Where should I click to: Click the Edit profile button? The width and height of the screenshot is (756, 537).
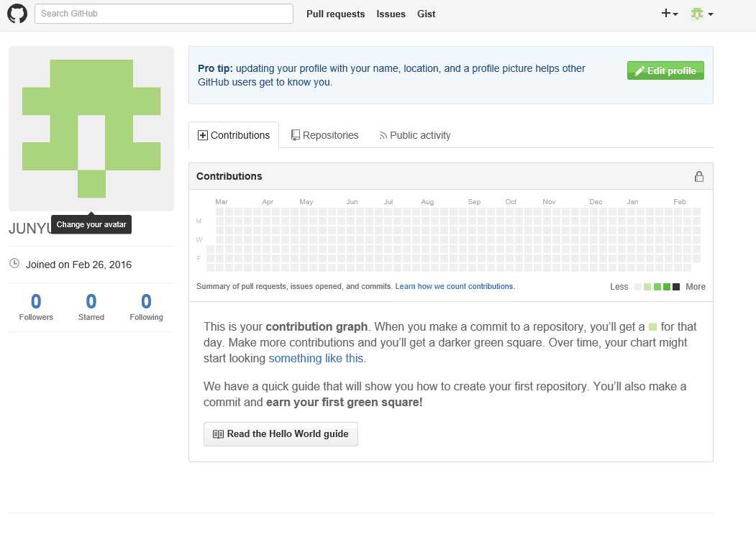click(665, 70)
